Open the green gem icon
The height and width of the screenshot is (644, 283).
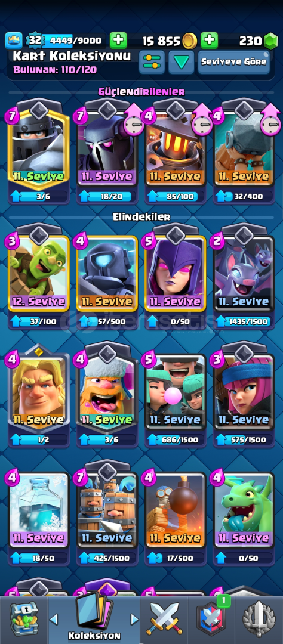(270, 41)
